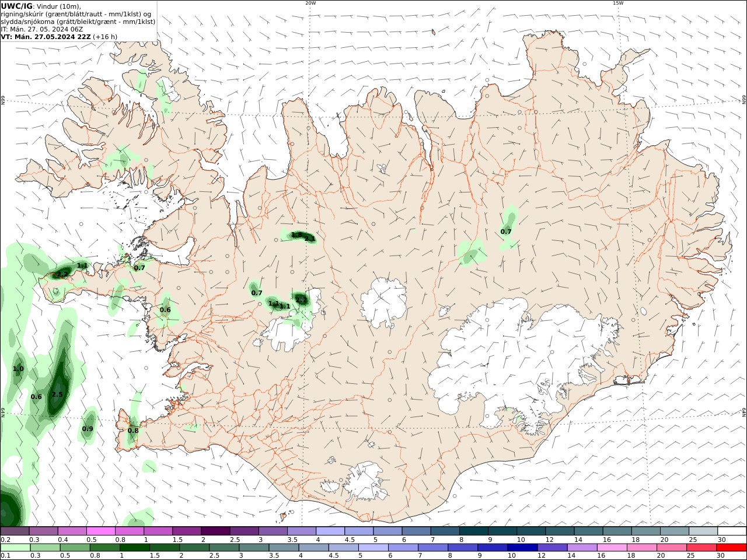
Task: Pick the darkest green rain swatch labeled 1
Action: click(134, 548)
